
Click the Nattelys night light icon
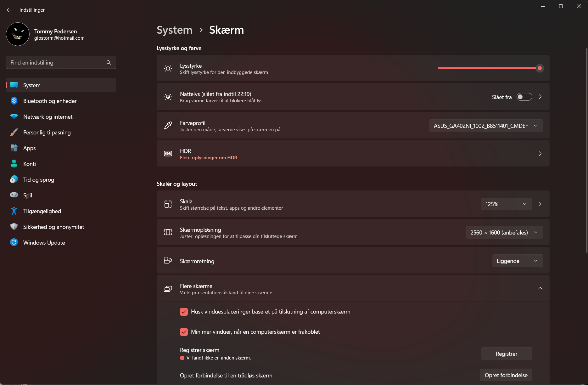point(168,97)
